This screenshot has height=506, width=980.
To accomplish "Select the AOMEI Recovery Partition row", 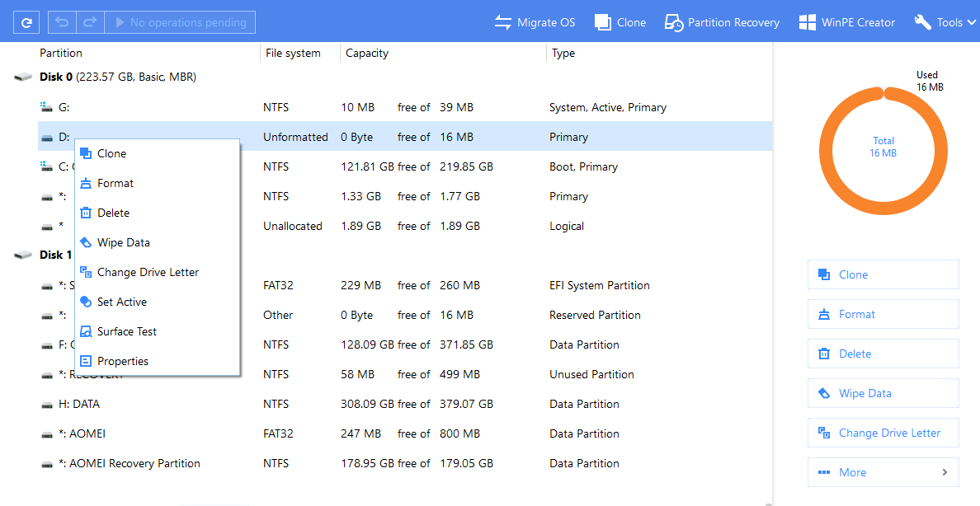I will [404, 463].
